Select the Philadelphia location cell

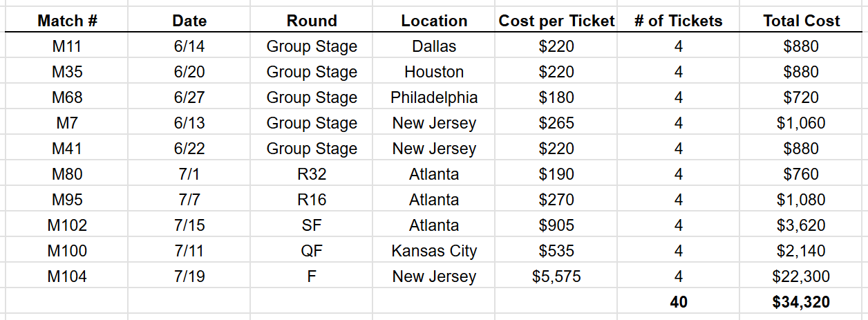(x=434, y=97)
